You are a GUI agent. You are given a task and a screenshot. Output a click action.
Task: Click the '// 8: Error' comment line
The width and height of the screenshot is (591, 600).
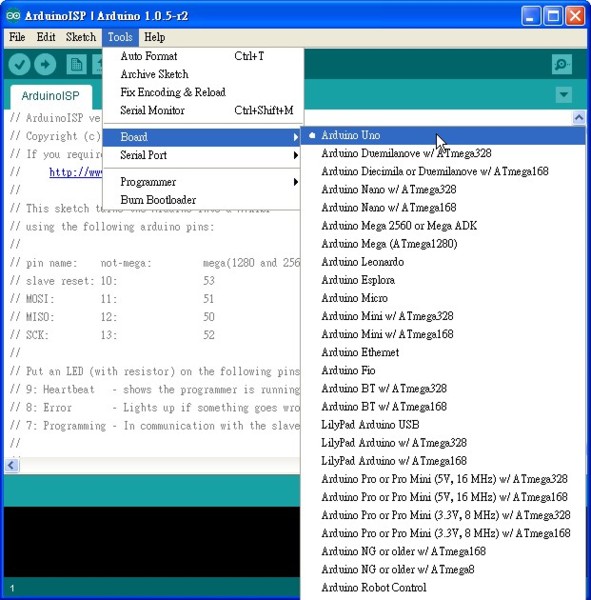154,408
